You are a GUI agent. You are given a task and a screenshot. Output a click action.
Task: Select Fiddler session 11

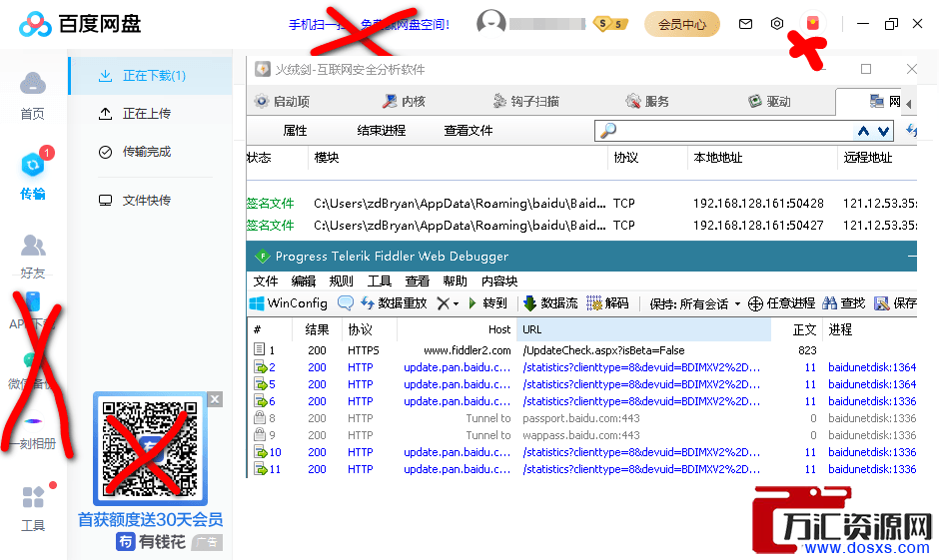[x=581, y=469]
